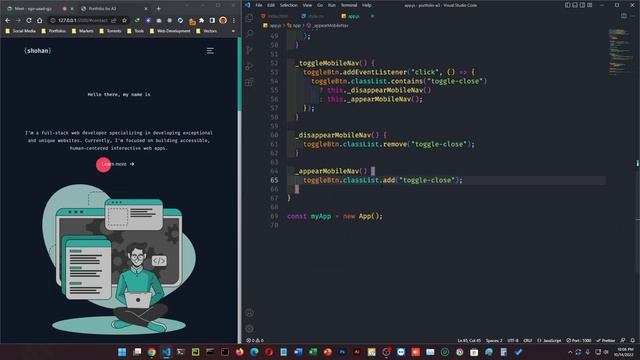Open the Web Development bookmarks folder
640x360 pixels.
(x=170, y=31)
